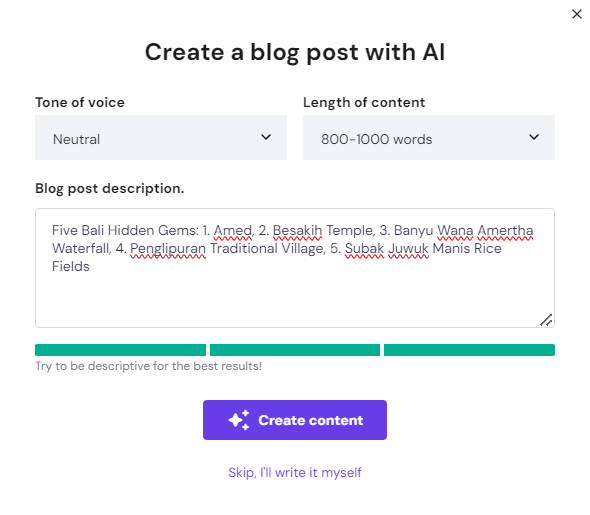Click the last green progress bar segment

click(469, 350)
